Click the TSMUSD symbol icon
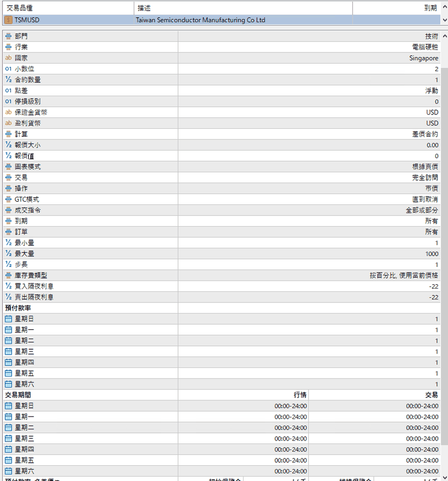This screenshot has width=448, height=481. 8,20
